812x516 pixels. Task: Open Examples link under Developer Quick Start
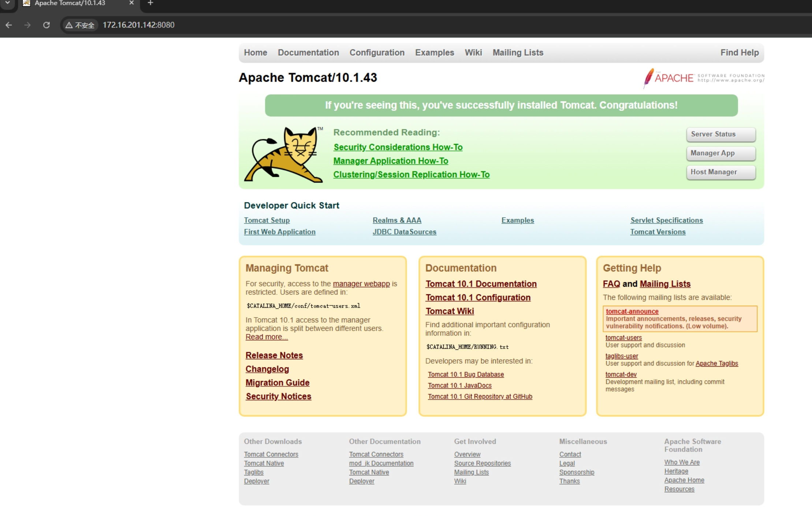click(x=518, y=220)
